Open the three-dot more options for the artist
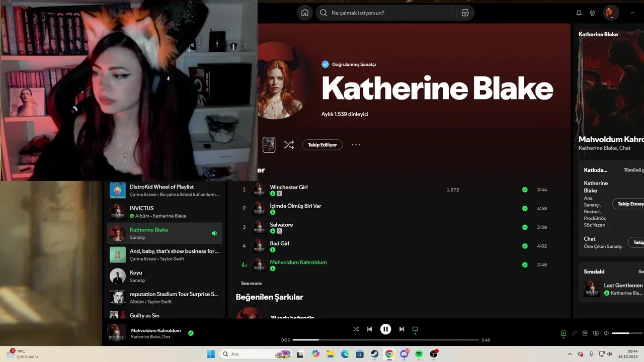 click(x=356, y=145)
